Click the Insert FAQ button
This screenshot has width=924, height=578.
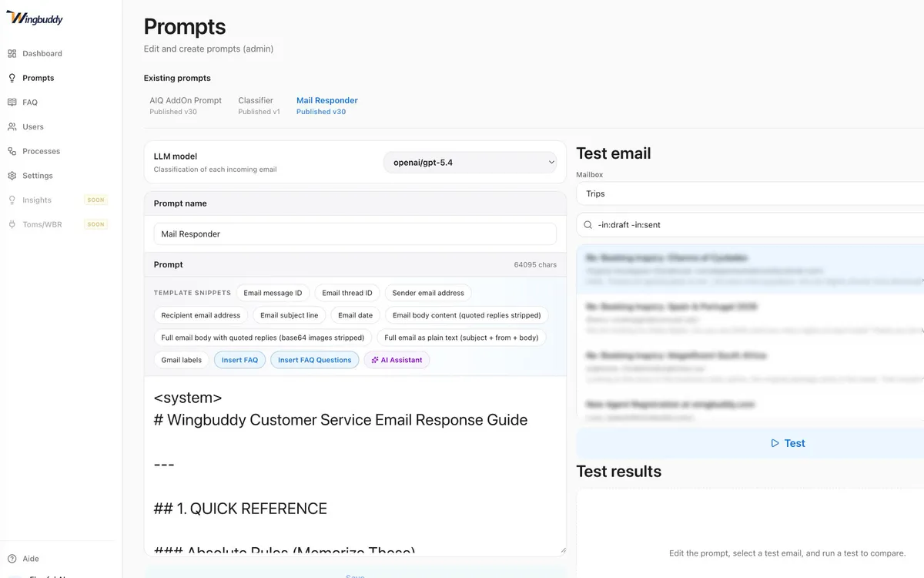[240, 360]
